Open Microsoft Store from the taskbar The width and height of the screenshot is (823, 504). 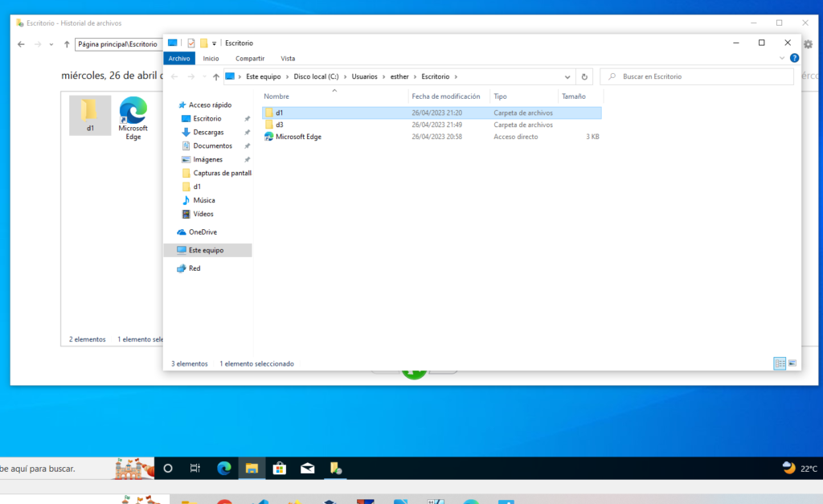point(280,468)
